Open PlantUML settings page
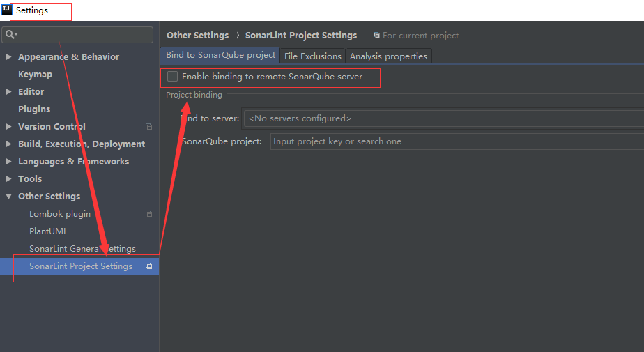644x352 pixels. coord(49,231)
